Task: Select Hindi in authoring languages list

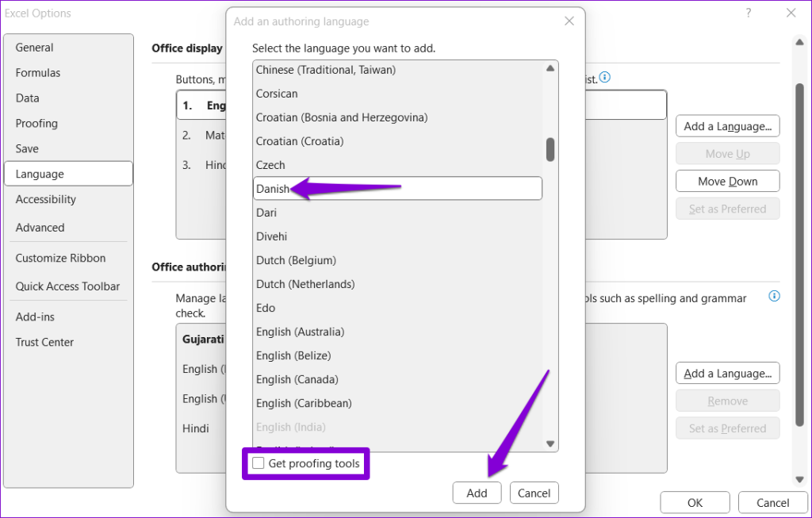Action: (x=196, y=428)
